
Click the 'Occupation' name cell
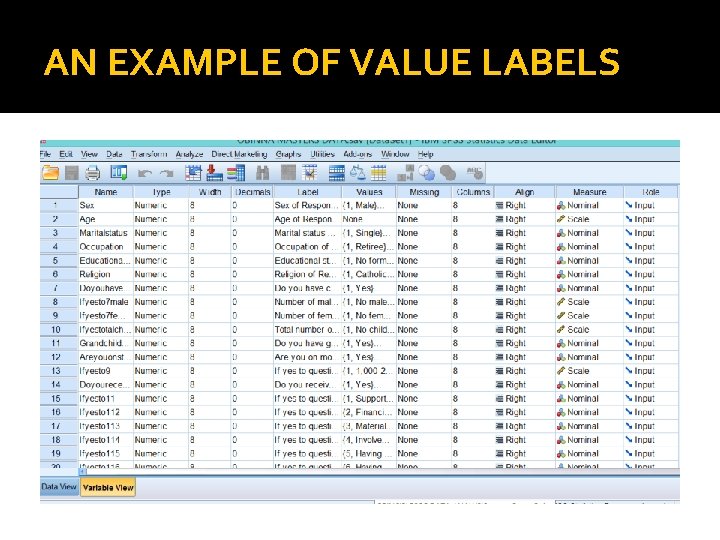point(106,247)
